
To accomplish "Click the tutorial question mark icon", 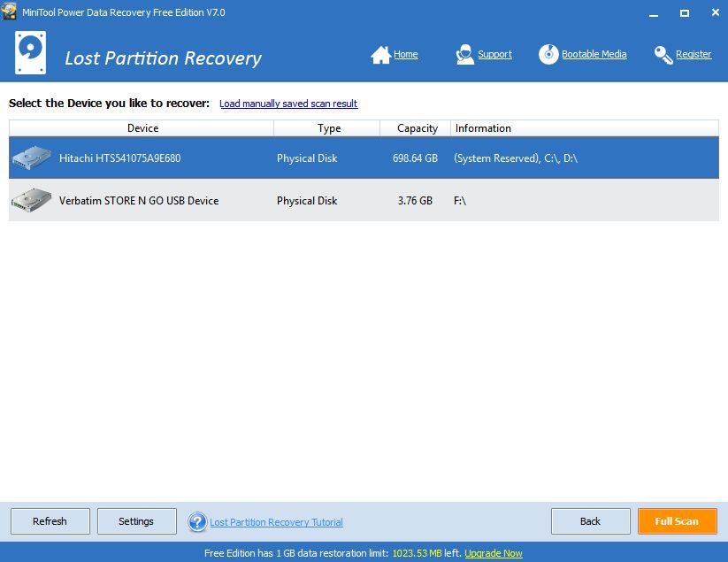I will 197,521.
